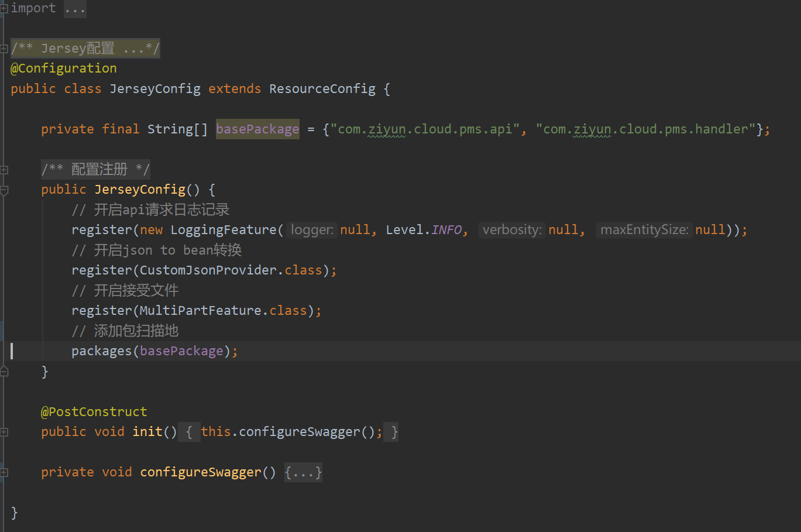Click the folded '/** Jersey配置 ...*/' comment

tap(85, 48)
